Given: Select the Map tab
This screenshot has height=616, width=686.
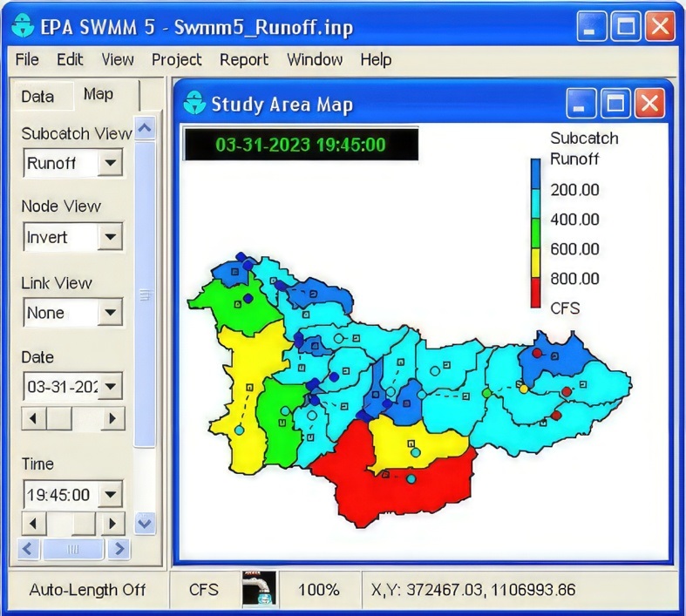Looking at the screenshot, I should tap(98, 94).
